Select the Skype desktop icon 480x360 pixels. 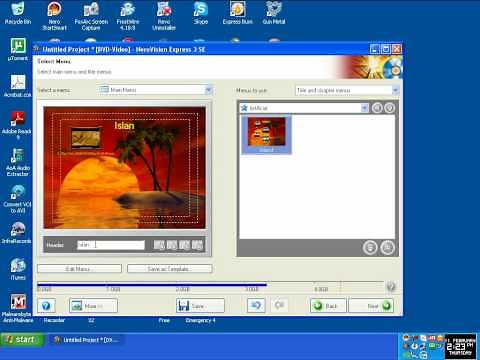pos(201,13)
